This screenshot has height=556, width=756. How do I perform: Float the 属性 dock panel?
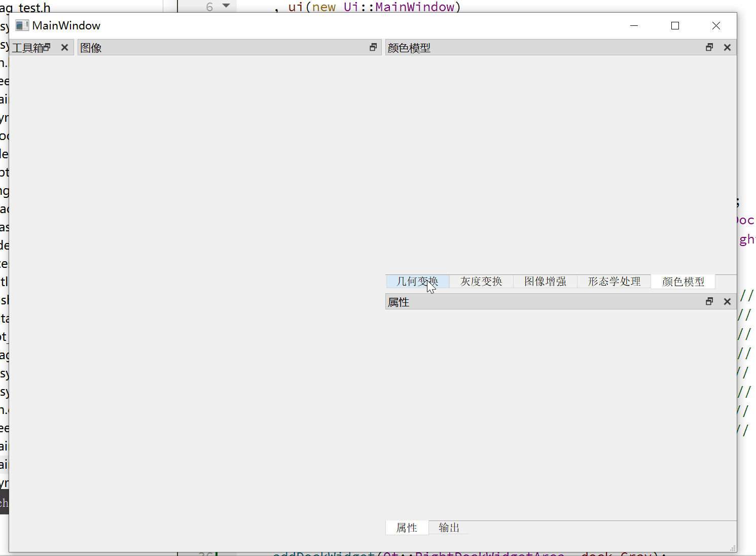[x=709, y=301]
